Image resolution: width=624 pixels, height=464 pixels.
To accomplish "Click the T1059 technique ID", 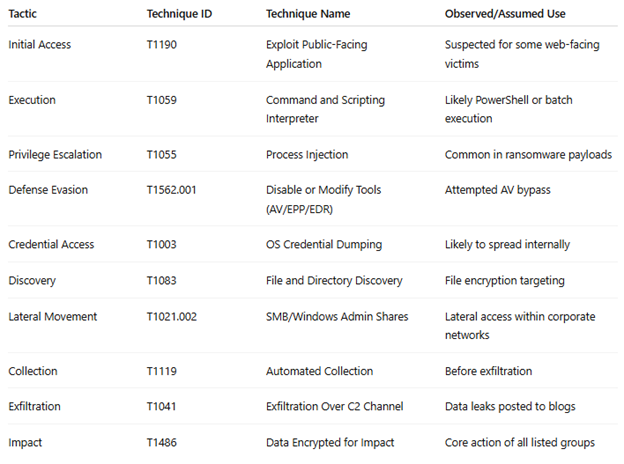I will click(x=162, y=100).
